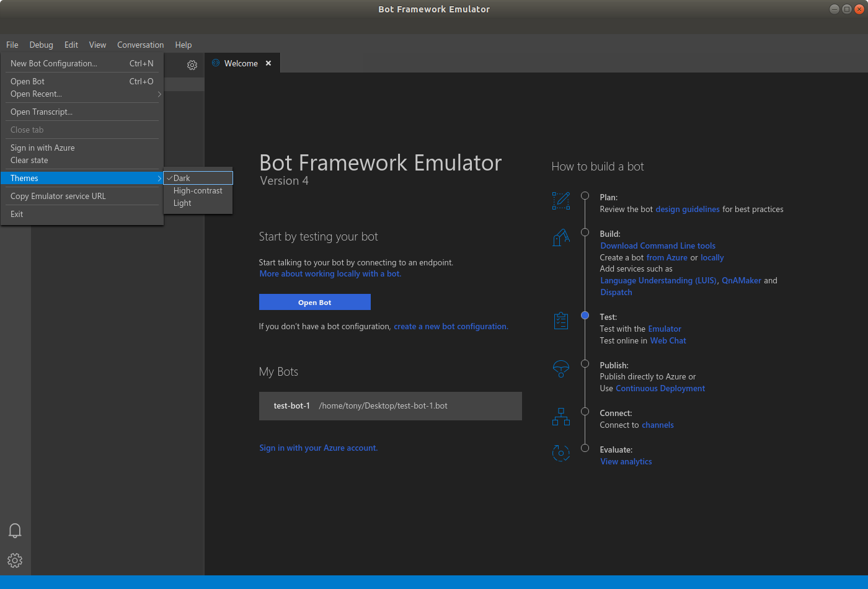This screenshot has height=589, width=868.
Task: Open the Dispatch link
Action: [616, 292]
